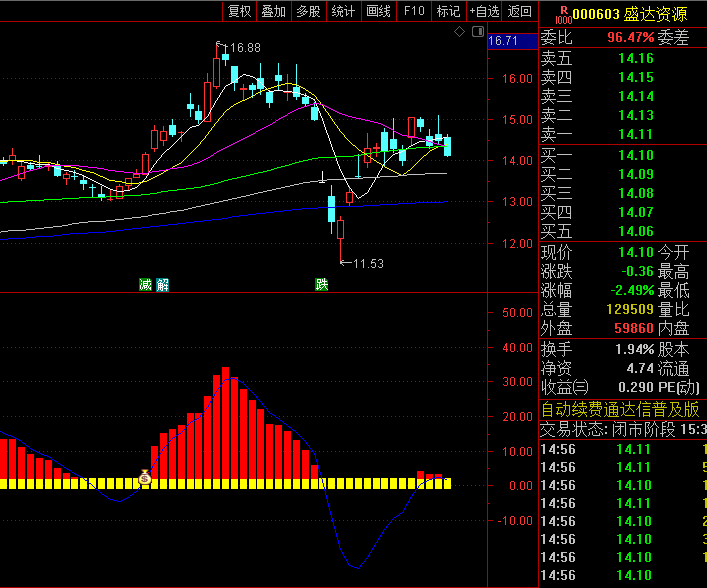Click 买二 price 14.09

[636, 175]
